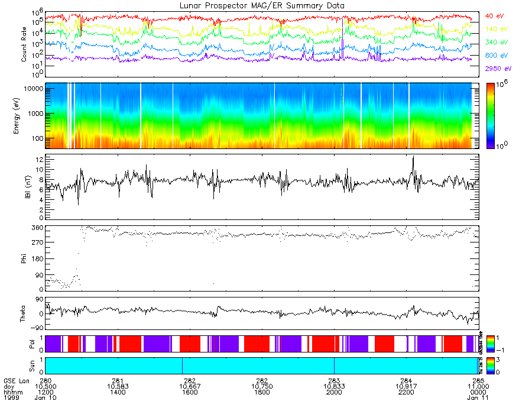
Task: Click the '10.667' day-of-year value
Action: click(190, 387)
